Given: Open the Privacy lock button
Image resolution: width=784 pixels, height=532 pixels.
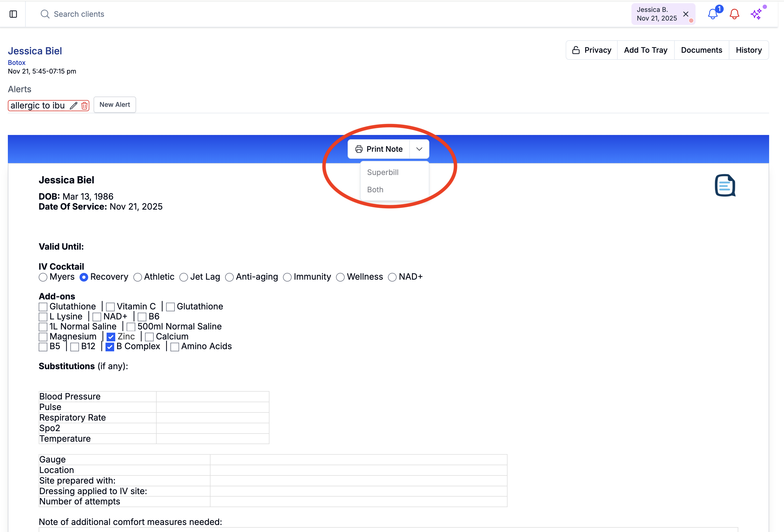Looking at the screenshot, I should (x=591, y=50).
